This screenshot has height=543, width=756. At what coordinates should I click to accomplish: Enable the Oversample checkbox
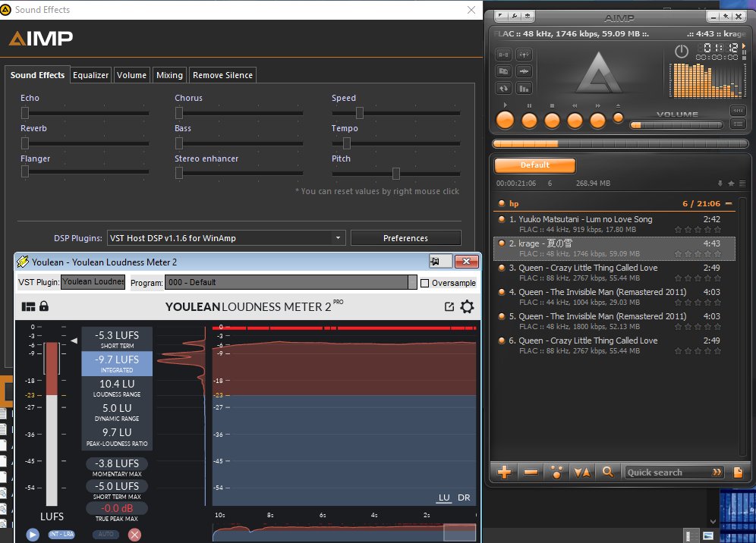click(425, 284)
